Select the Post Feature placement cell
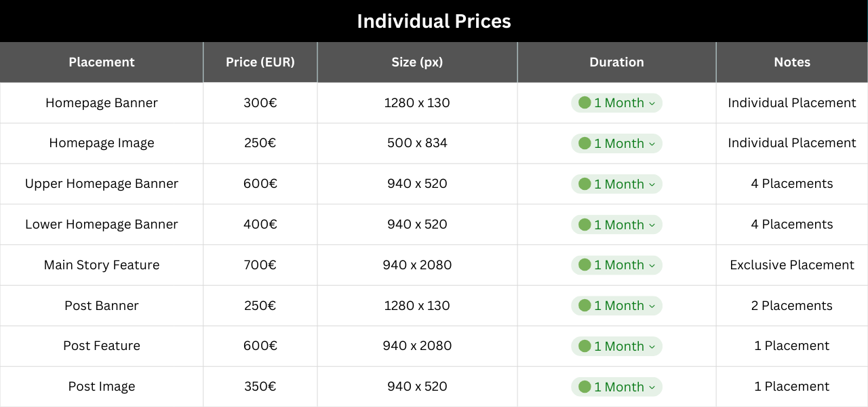Viewport: 868px width, 407px height. pos(102,346)
